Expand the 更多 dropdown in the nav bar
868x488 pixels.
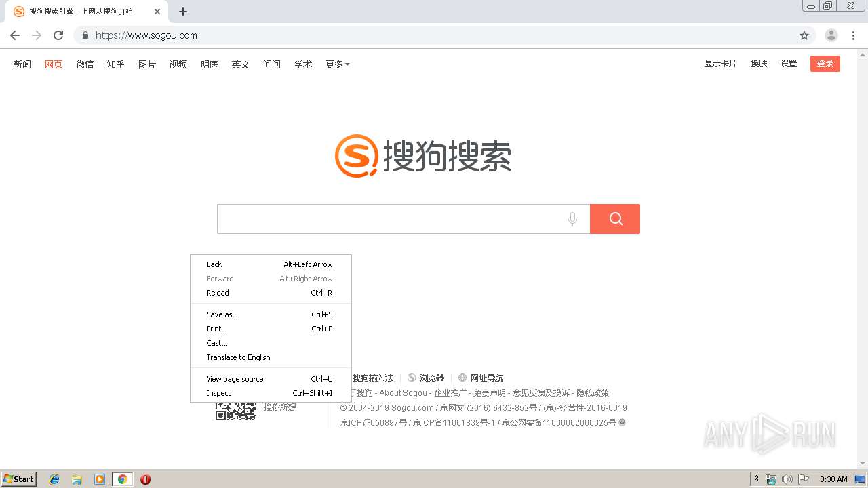click(338, 64)
